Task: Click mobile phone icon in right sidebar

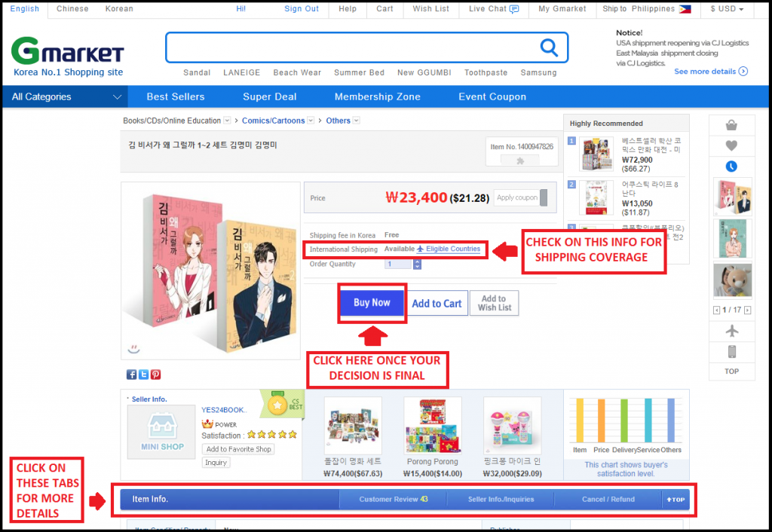Action: [x=732, y=351]
